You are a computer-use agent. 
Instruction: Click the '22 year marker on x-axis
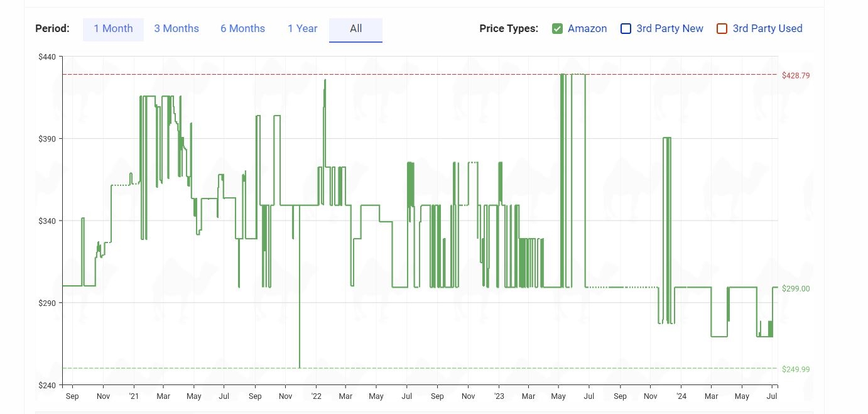(x=316, y=396)
